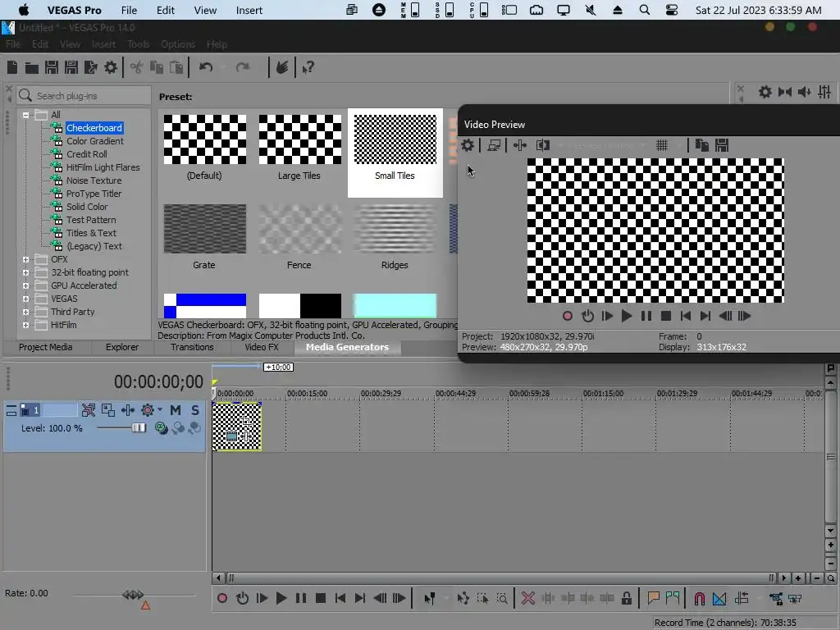
Task: Start recording from the Video Preview transport
Action: pos(568,316)
